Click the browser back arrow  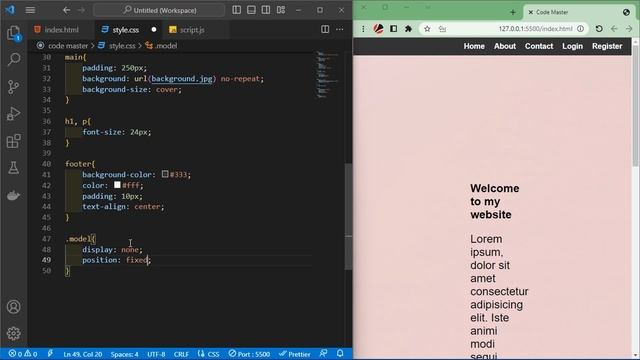tap(614, 29)
